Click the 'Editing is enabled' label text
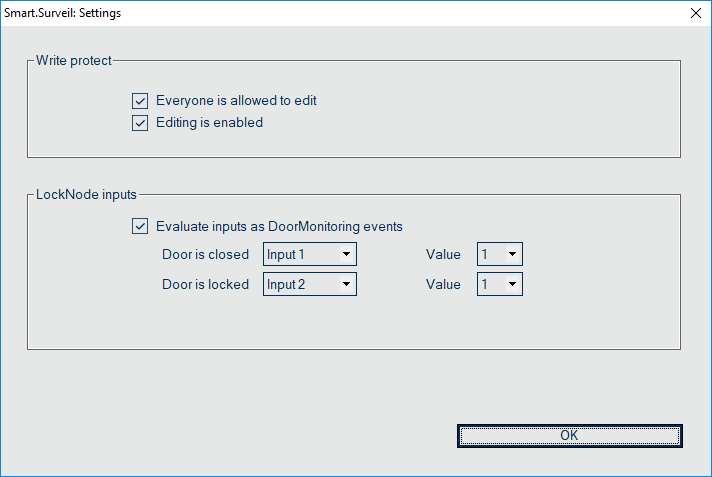 209,124
